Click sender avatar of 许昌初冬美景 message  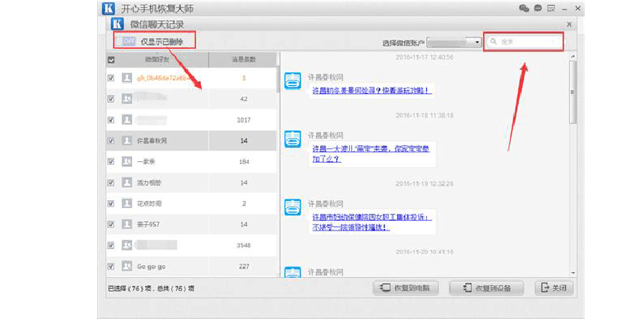tap(293, 81)
